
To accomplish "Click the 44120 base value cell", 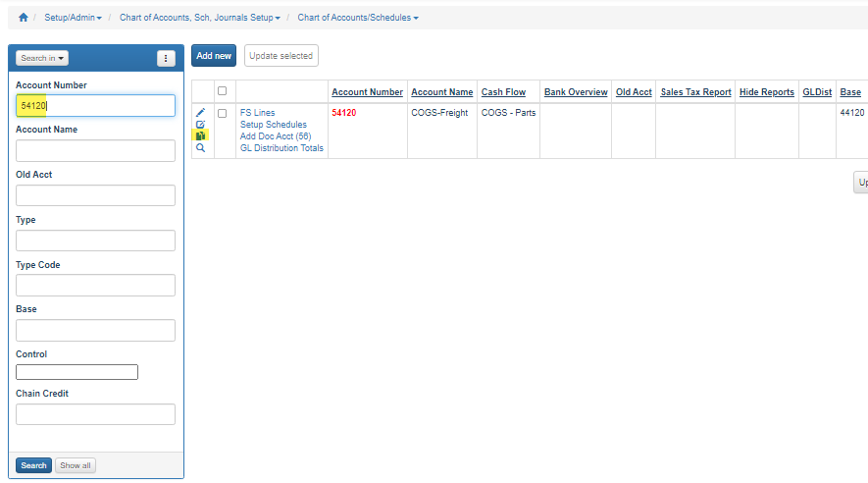I will pyautogui.click(x=852, y=113).
